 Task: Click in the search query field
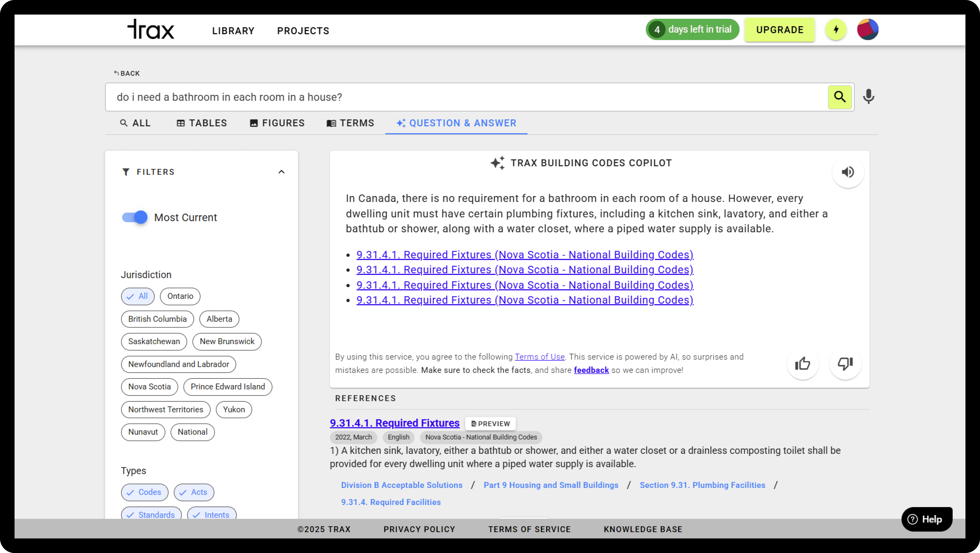pos(457,97)
